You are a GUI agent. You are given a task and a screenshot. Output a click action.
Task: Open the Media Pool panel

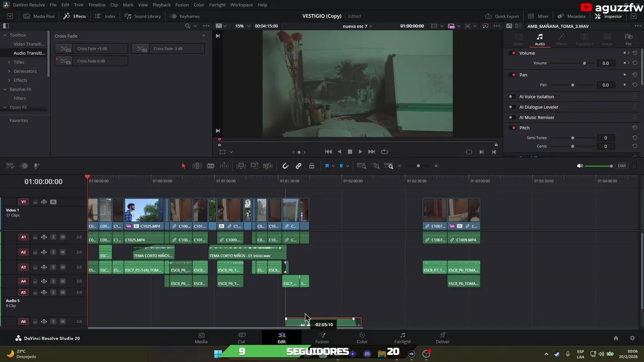pyautogui.click(x=39, y=16)
